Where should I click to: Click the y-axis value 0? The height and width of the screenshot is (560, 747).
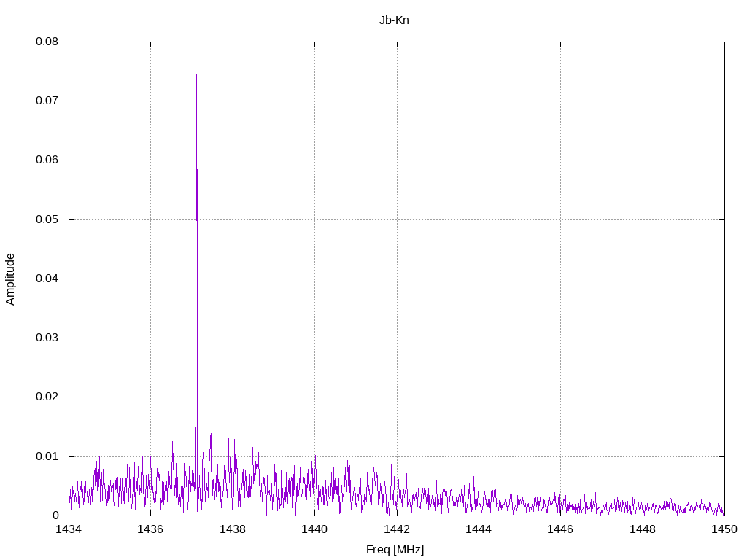[55, 516]
